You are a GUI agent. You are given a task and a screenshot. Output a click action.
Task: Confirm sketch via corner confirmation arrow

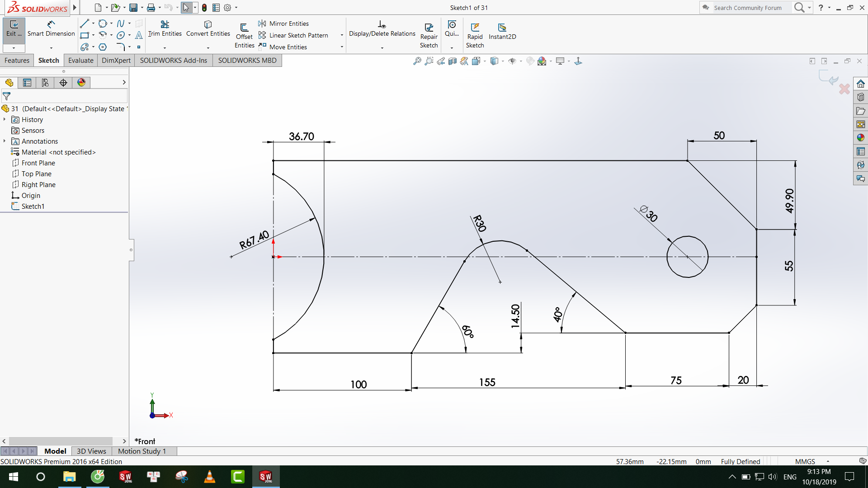[829, 78]
